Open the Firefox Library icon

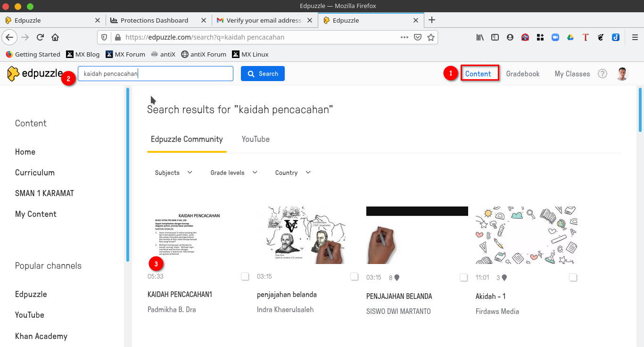tap(480, 37)
